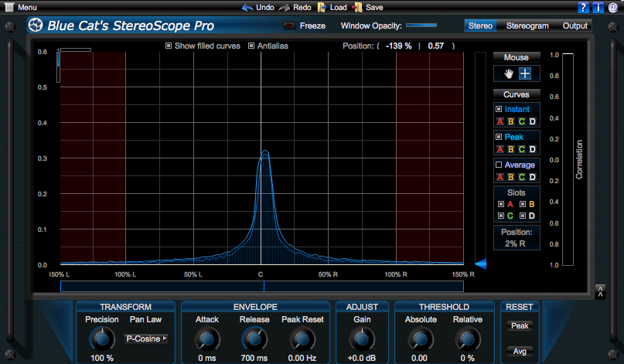Click Peak curve slot B letter

tap(511, 149)
